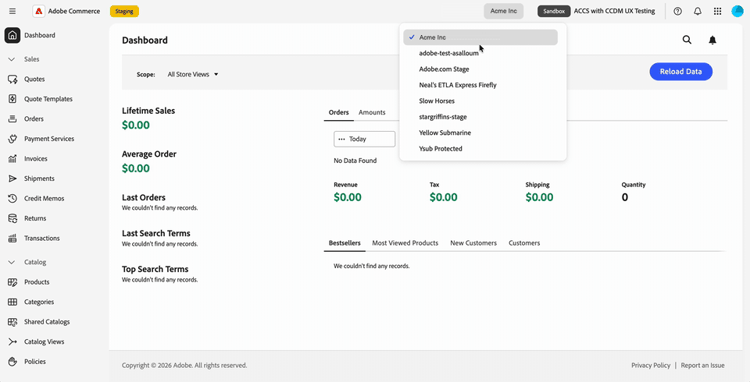Click the Credit Memos sidebar icon

(12, 198)
